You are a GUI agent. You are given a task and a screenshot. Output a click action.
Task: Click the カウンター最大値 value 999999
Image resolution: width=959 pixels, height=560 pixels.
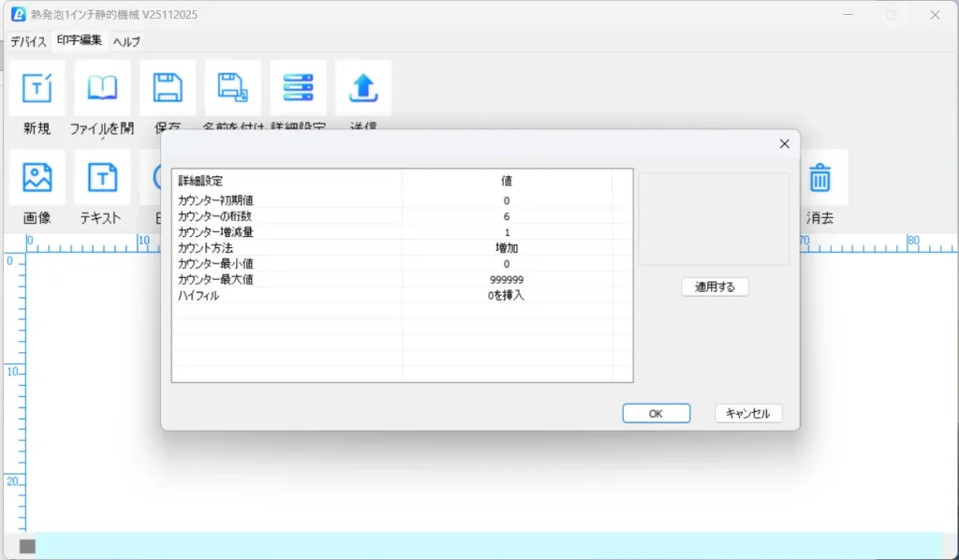(x=507, y=280)
